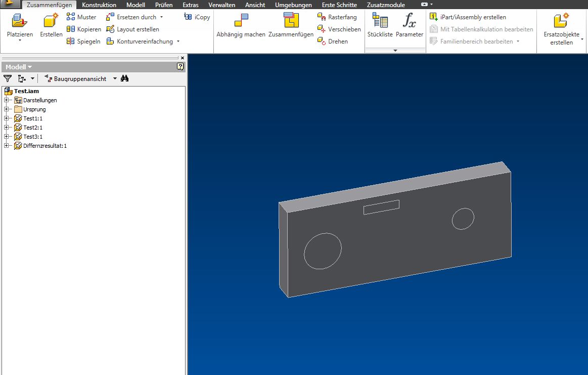Click the binoculars find icon in browser
The width and height of the screenshot is (588, 375).
pos(125,78)
